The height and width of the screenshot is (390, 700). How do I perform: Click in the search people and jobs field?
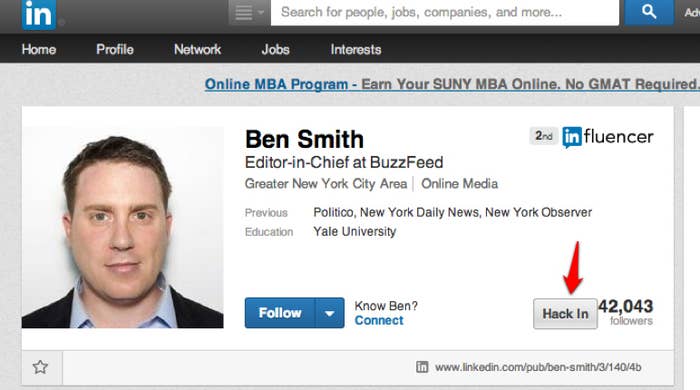tap(445, 12)
